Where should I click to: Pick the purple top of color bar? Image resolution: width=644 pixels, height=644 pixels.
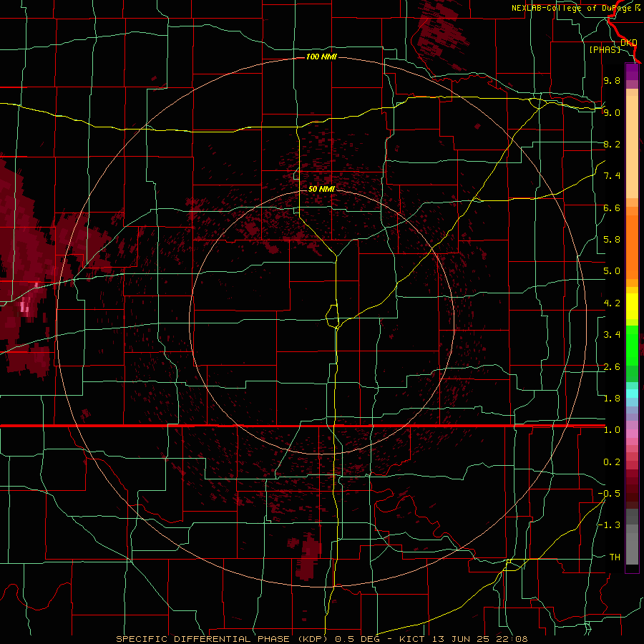[x=632, y=72]
